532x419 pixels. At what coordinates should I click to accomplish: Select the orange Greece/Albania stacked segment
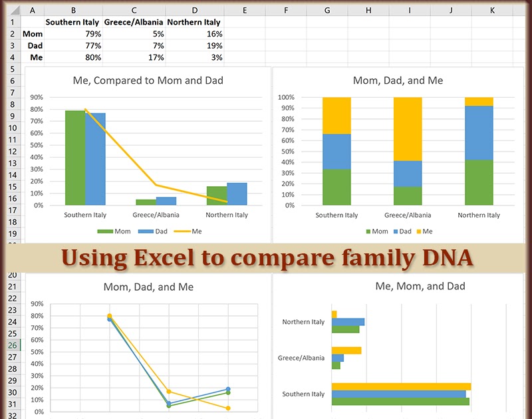click(406, 130)
